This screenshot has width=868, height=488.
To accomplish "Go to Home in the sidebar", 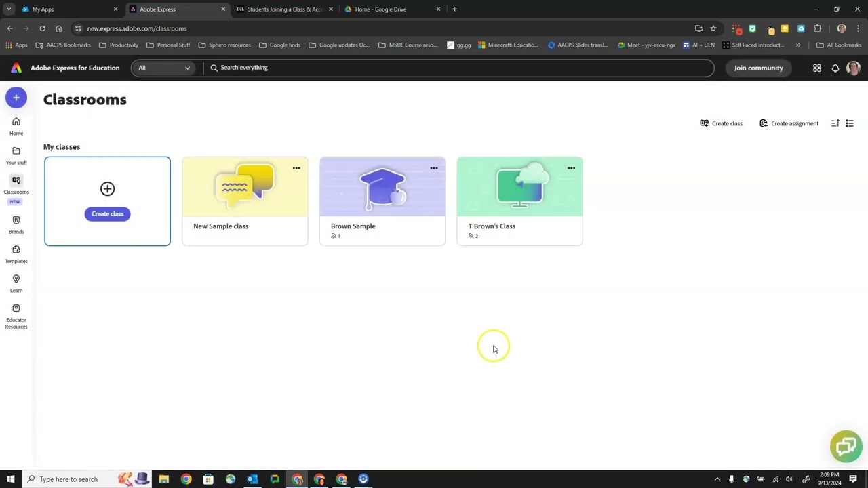I will 16,126.
